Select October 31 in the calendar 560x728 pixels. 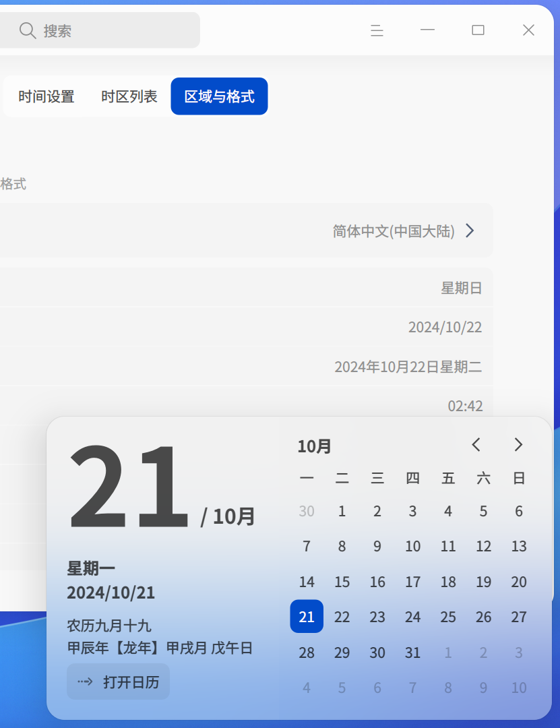point(413,653)
